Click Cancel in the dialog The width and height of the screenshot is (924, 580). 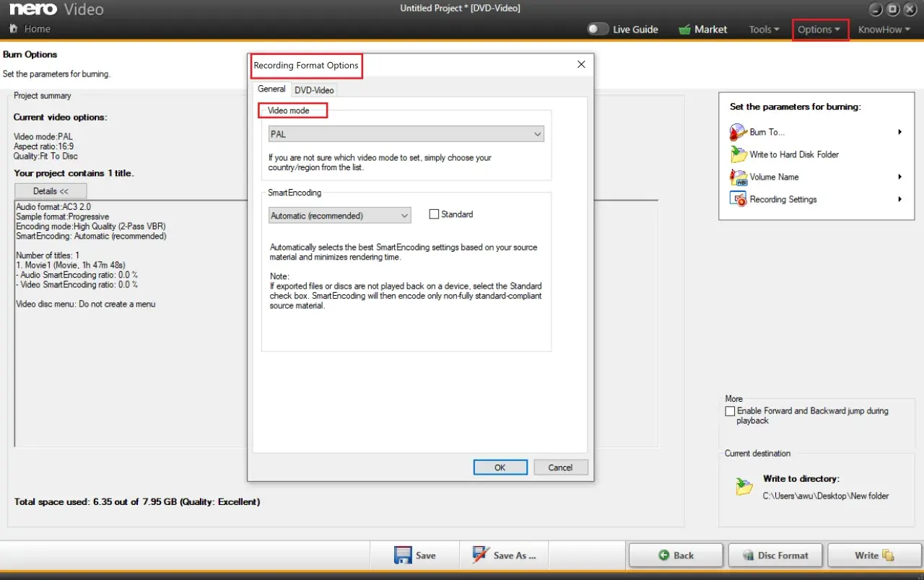click(x=560, y=467)
